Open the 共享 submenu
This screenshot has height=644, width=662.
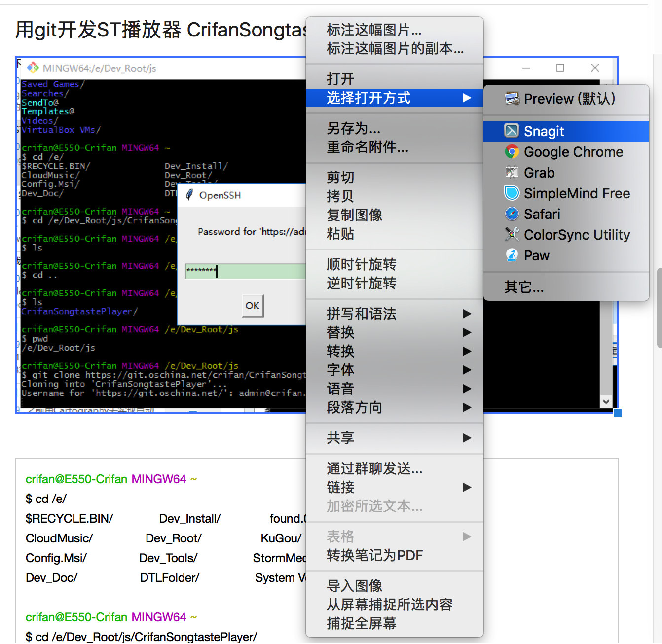pyautogui.click(x=395, y=438)
